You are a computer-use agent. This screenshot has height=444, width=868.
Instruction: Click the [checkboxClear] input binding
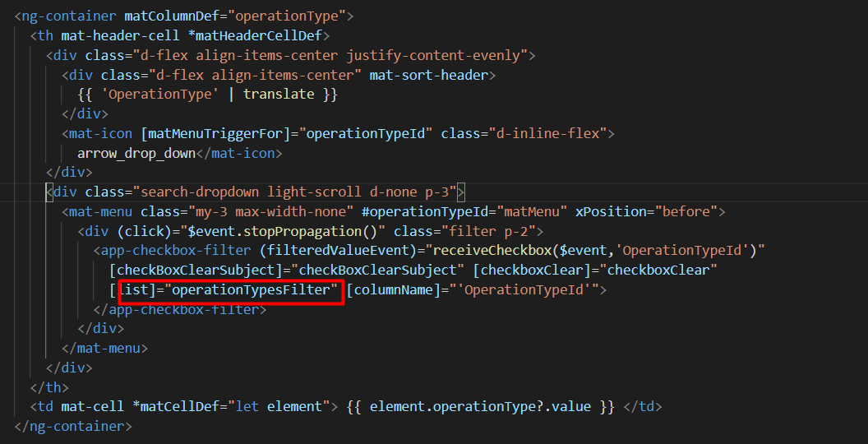click(x=532, y=271)
